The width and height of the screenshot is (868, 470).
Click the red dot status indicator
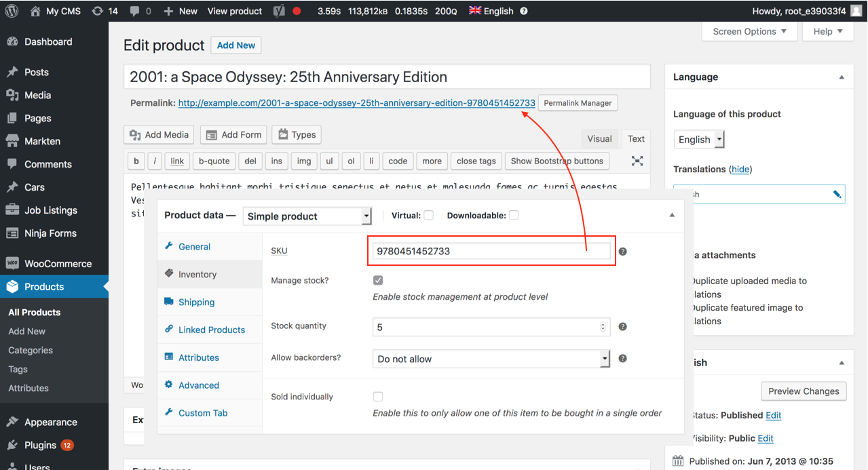[297, 11]
